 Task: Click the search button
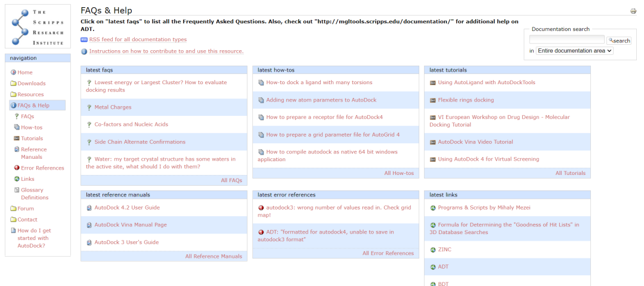(x=619, y=41)
